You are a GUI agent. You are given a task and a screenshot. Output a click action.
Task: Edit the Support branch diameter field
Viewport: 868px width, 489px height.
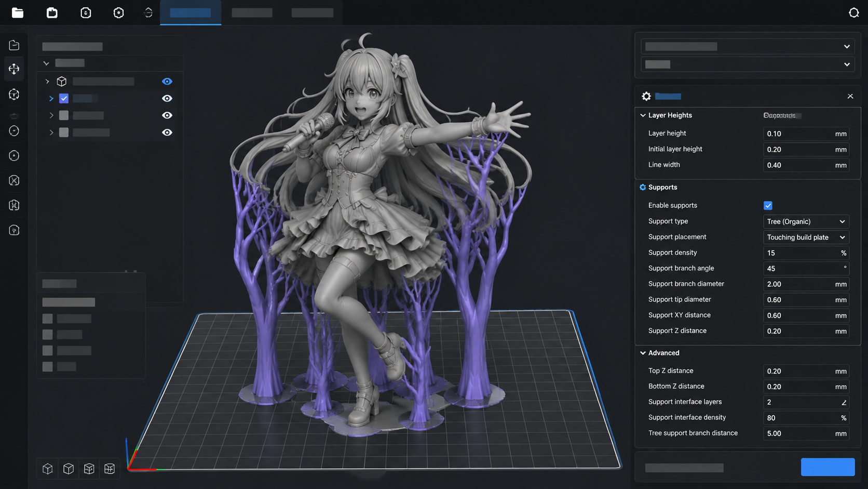tap(806, 284)
